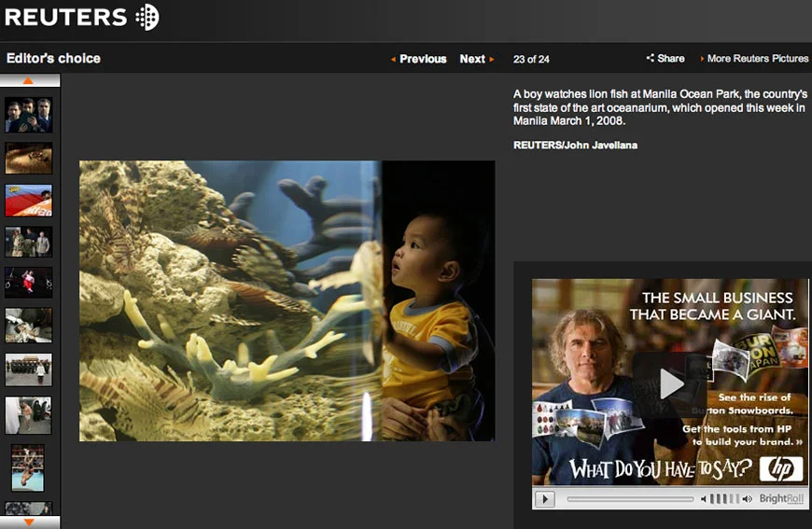Raise volume with the right speaker icon
The height and width of the screenshot is (529, 812).
coord(748,499)
